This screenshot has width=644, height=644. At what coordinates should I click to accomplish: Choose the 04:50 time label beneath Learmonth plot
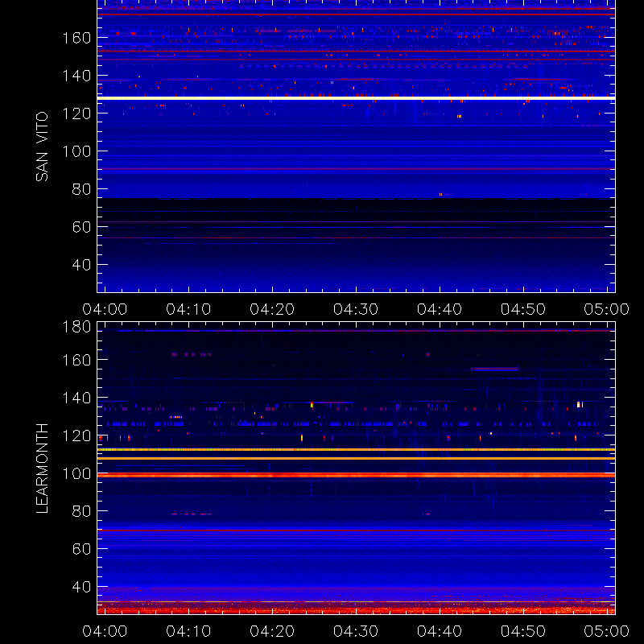523,631
